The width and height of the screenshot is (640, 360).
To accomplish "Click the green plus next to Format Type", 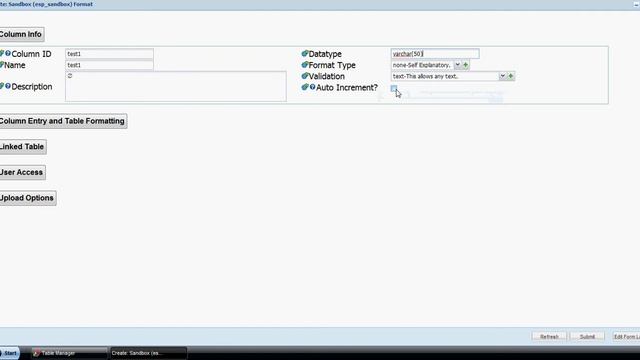I will (x=465, y=65).
